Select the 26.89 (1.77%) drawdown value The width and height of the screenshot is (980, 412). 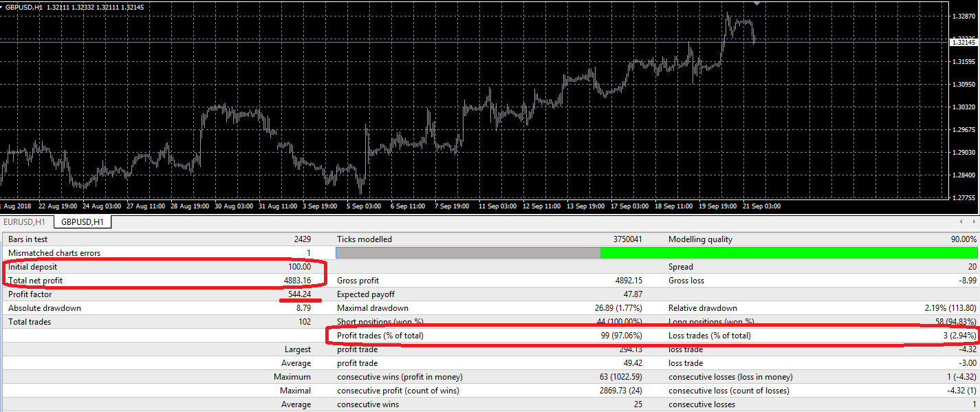tap(618, 308)
